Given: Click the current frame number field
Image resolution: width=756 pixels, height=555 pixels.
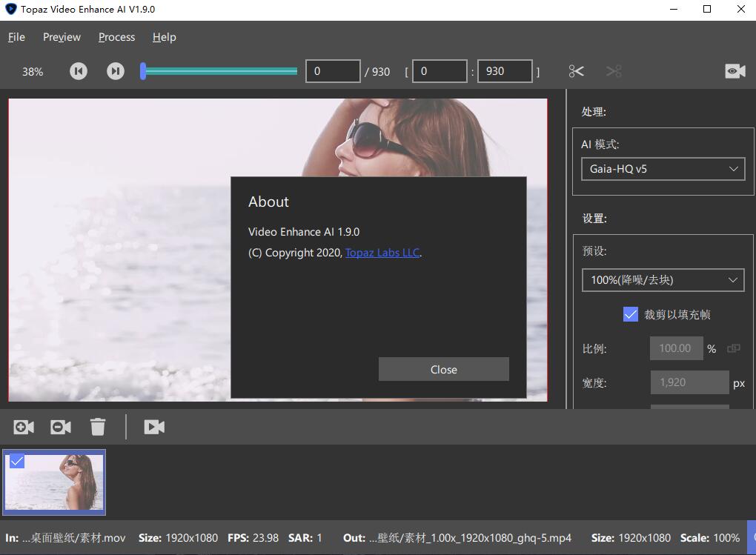Looking at the screenshot, I should pos(333,71).
